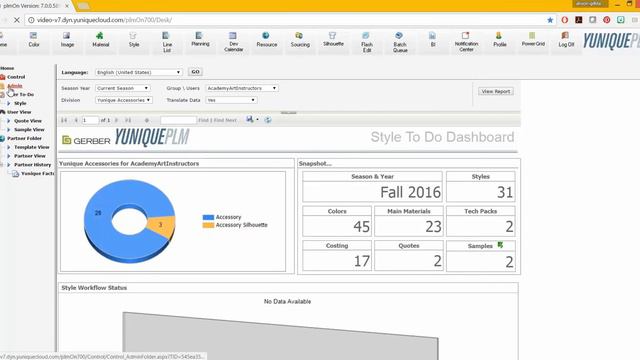Viewport: 640px width, 360px height.
Task: Select the plmOn browser tab
Action: [33, 6]
